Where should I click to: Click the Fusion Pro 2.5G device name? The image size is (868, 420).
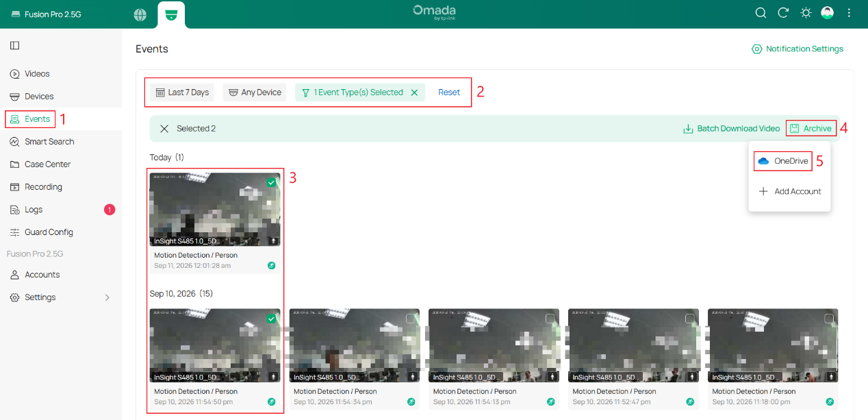[53, 14]
